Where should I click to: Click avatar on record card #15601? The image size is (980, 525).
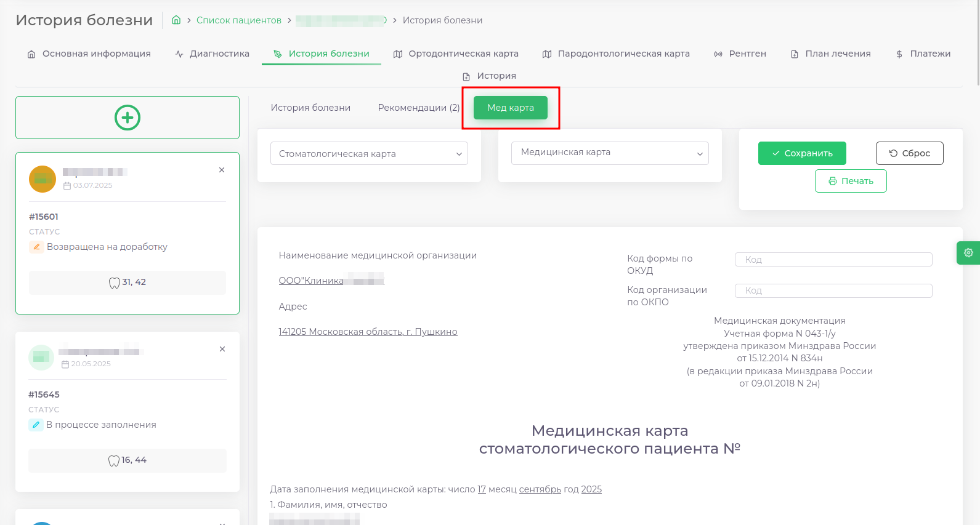point(43,179)
